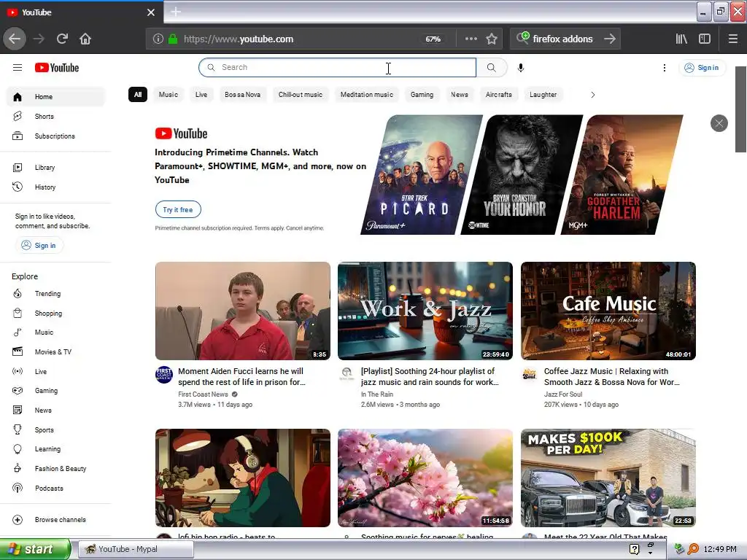Open browser home page icon

coord(85,39)
